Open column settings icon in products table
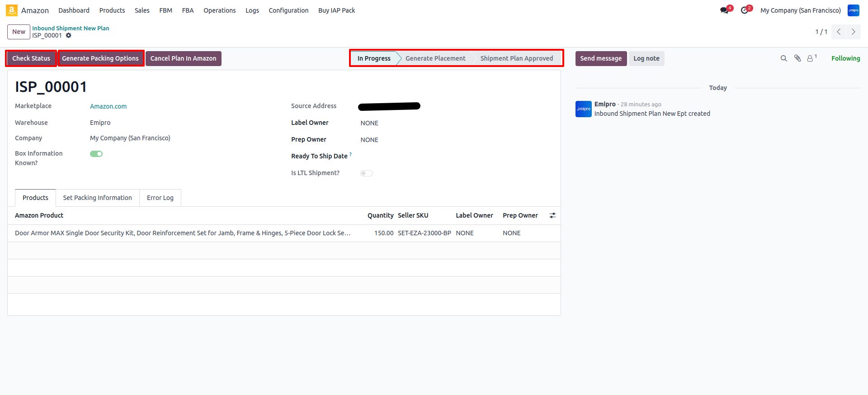 tap(552, 215)
